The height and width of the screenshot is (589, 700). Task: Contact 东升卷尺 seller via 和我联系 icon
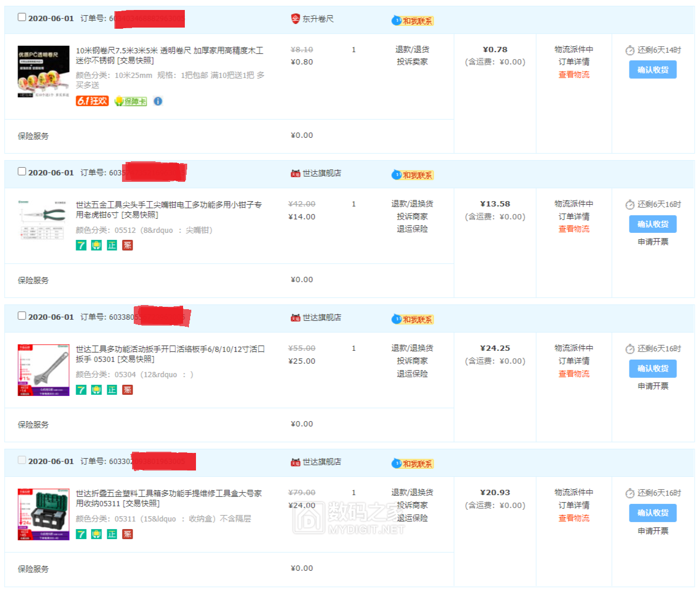pyautogui.click(x=412, y=21)
